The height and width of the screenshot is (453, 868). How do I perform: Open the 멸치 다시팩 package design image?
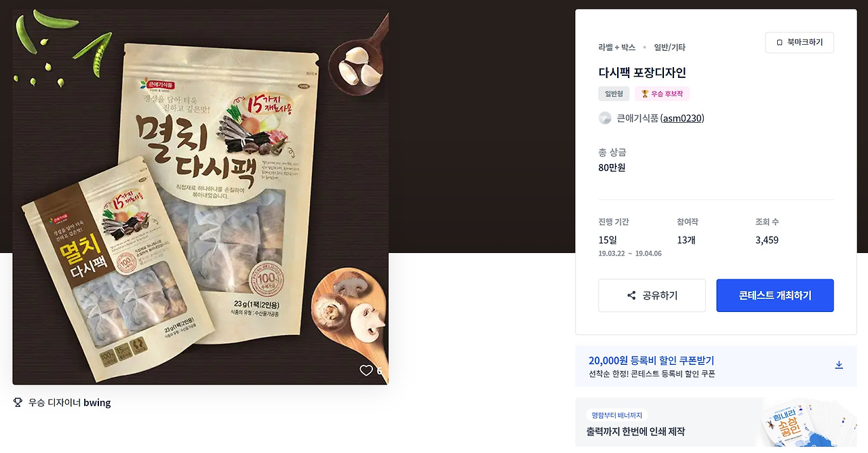[201, 197]
